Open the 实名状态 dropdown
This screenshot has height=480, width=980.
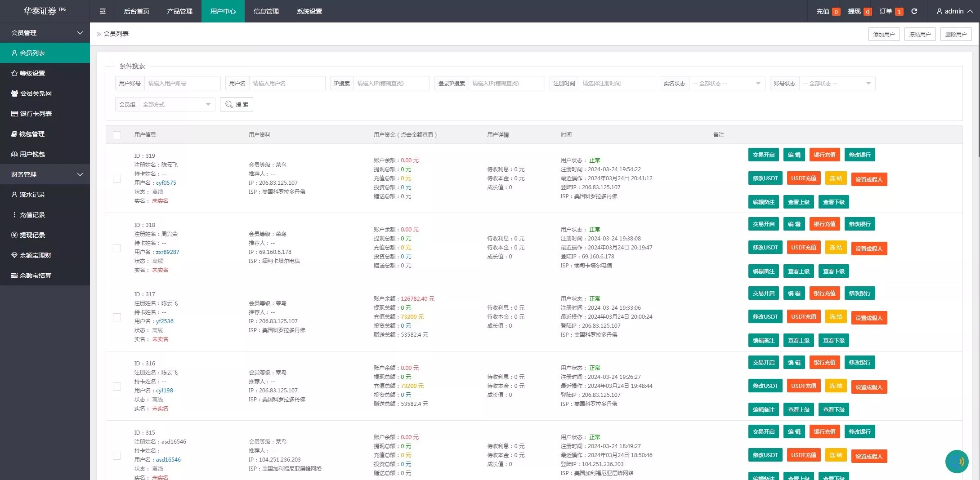(x=726, y=83)
